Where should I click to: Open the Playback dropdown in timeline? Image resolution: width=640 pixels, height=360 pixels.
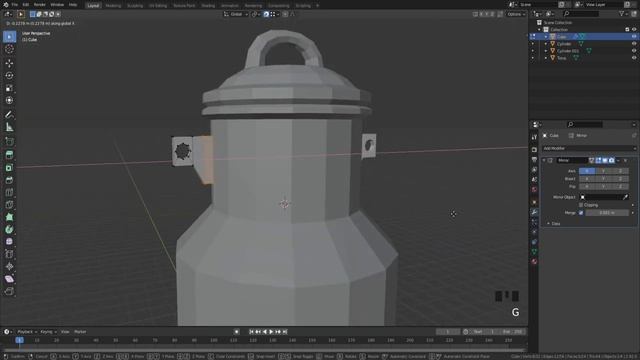tap(27, 332)
